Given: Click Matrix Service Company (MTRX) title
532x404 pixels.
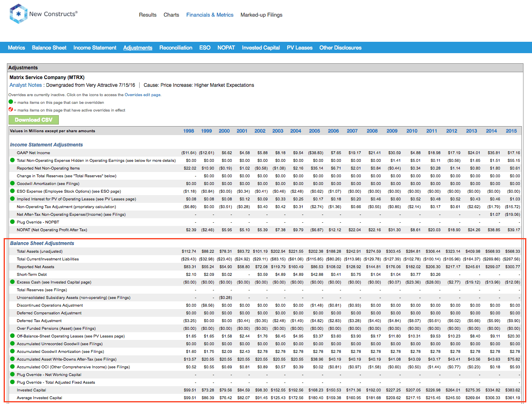Looking at the screenshot, I should click(x=47, y=77).
